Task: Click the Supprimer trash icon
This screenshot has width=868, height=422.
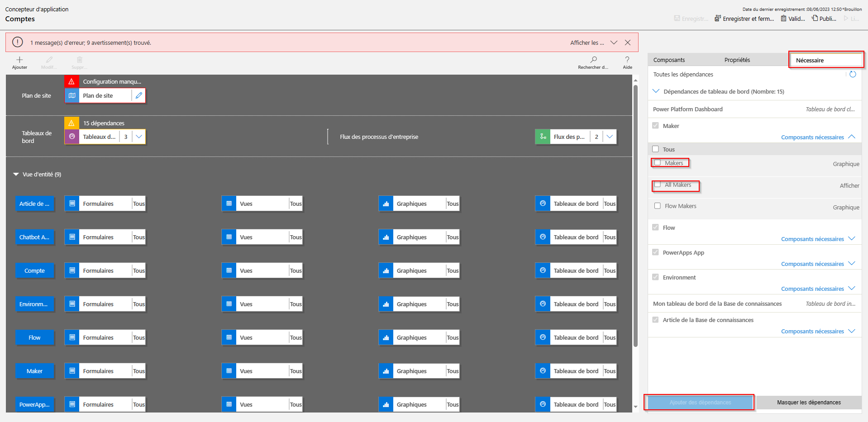Action: pyautogui.click(x=80, y=60)
